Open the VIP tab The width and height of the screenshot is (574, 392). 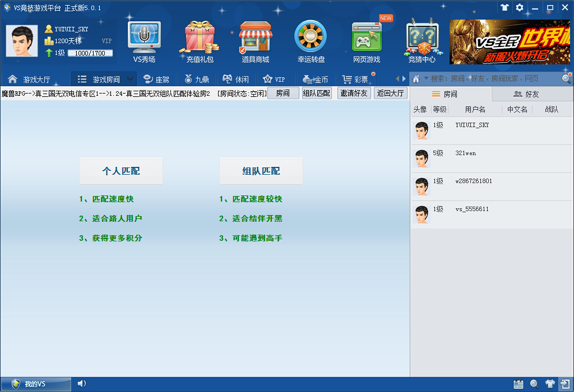274,79
